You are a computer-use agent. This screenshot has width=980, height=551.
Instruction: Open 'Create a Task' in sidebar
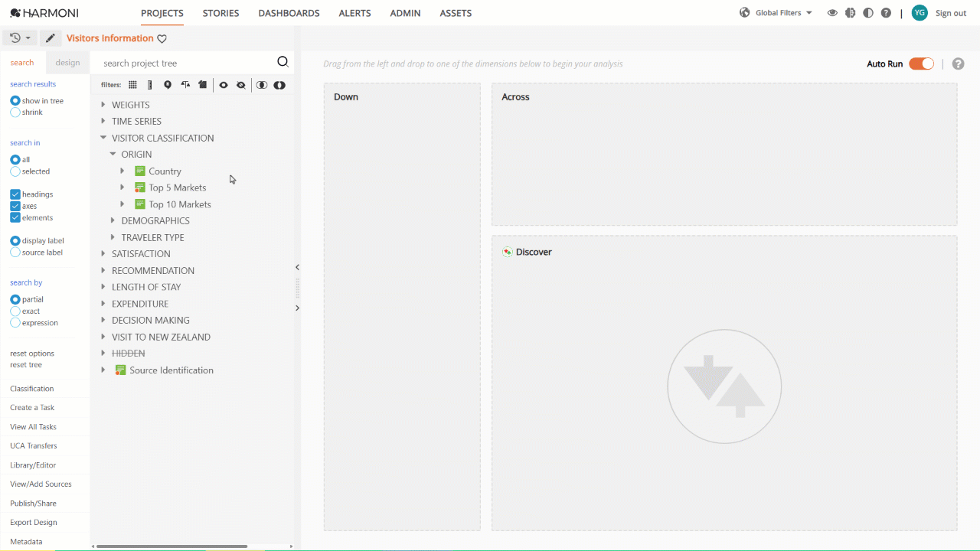pyautogui.click(x=32, y=408)
